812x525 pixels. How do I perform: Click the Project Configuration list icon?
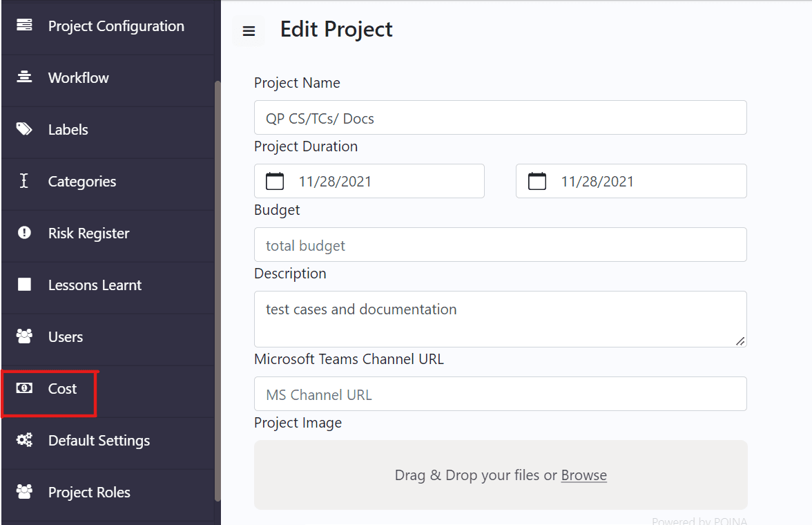(24, 26)
